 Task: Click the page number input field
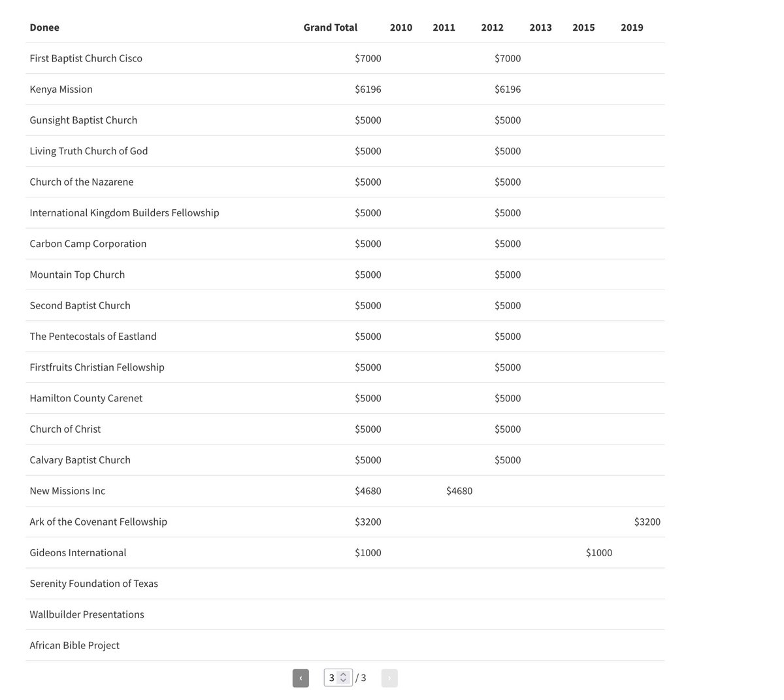[338, 678]
